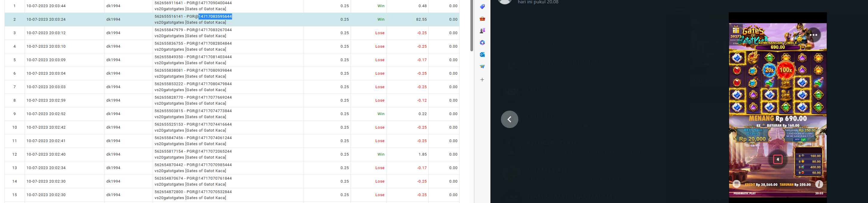Select timestamp 10-07-2023 20:02:59

coord(46,100)
